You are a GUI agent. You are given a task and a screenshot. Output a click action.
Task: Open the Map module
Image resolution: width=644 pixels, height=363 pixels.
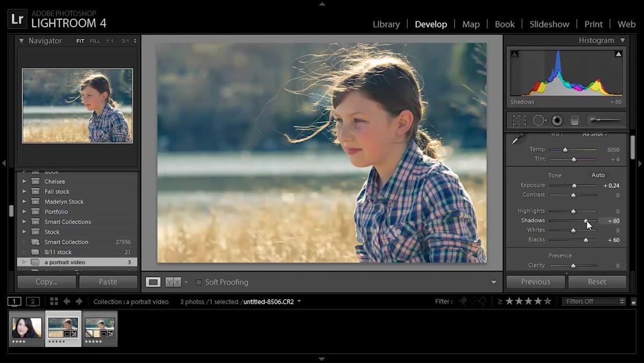(471, 24)
